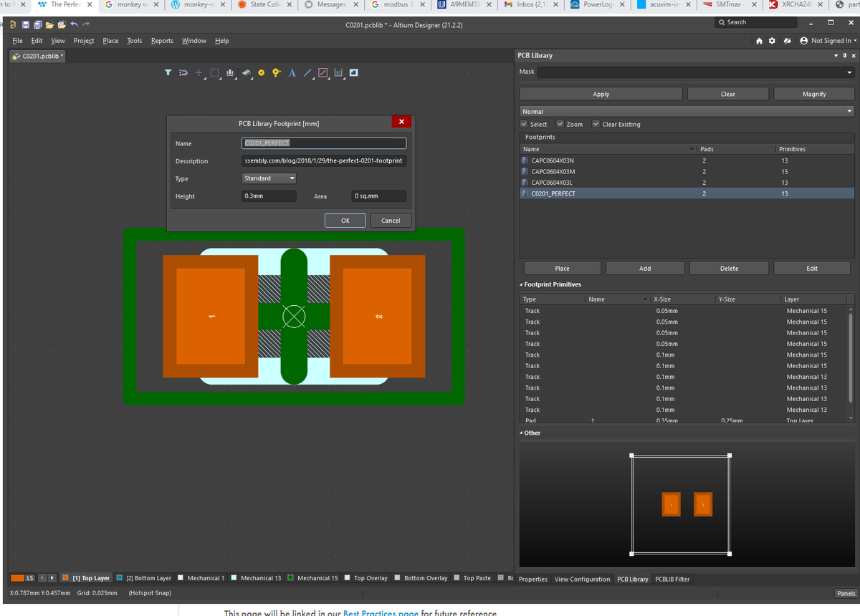Open the Tools menu
860x616 pixels.
click(135, 41)
